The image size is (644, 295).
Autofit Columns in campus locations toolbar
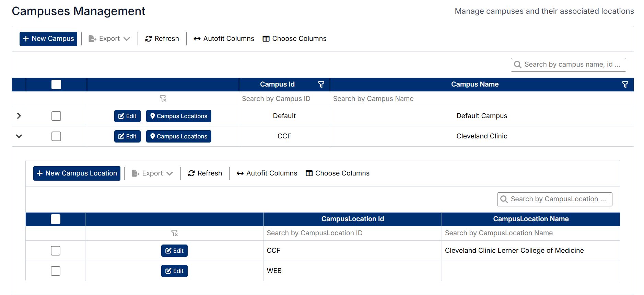point(267,173)
